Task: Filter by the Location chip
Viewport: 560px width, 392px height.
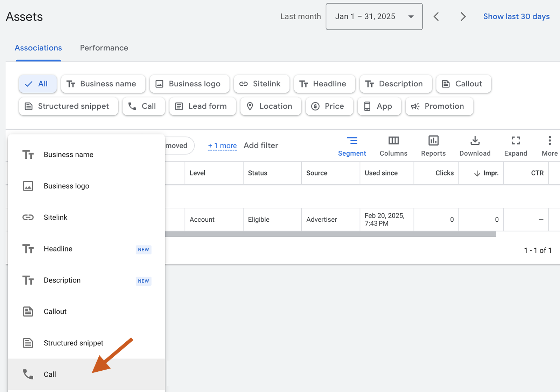Action: (271, 106)
